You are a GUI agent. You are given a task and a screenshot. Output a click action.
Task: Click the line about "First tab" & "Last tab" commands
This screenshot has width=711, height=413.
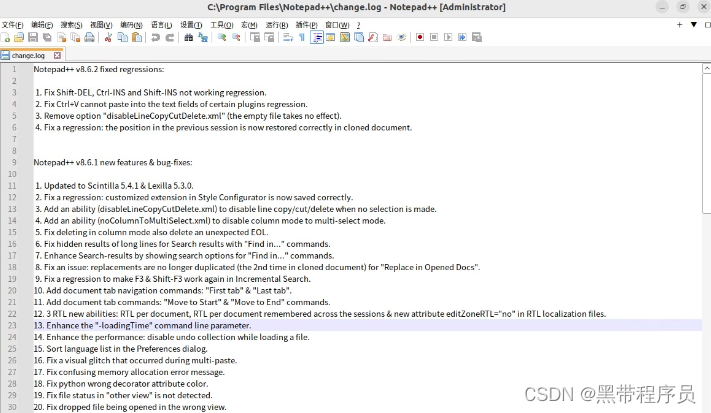click(163, 291)
